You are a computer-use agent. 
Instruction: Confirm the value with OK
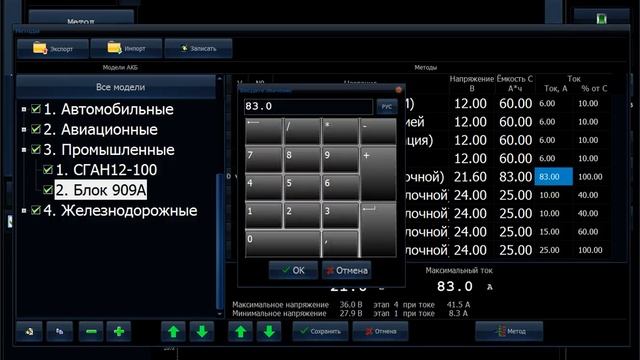pyautogui.click(x=293, y=270)
